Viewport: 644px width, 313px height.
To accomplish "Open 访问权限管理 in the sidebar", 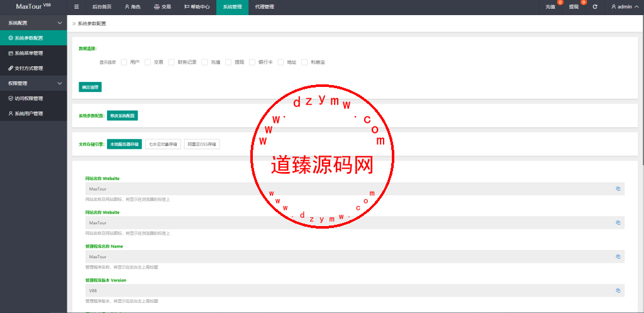I will tap(33, 98).
